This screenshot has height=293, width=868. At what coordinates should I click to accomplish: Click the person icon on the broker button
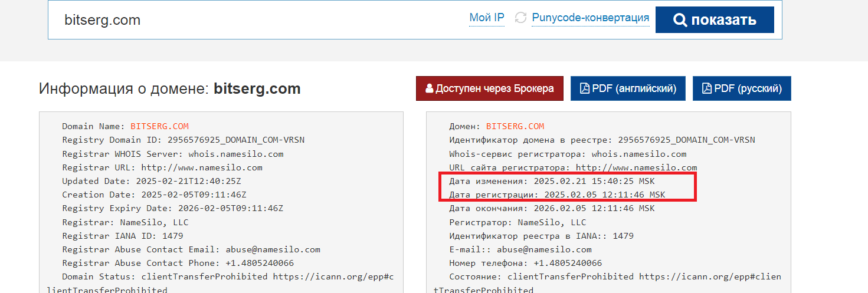coord(430,89)
